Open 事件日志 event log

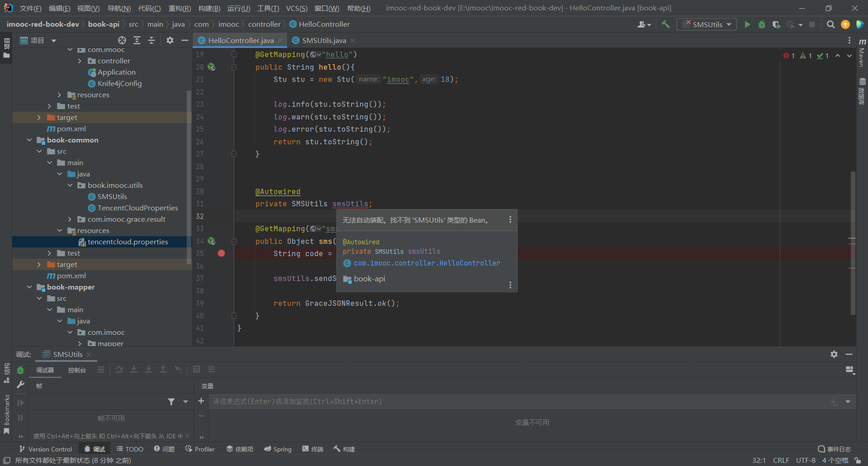pyautogui.click(x=835, y=449)
